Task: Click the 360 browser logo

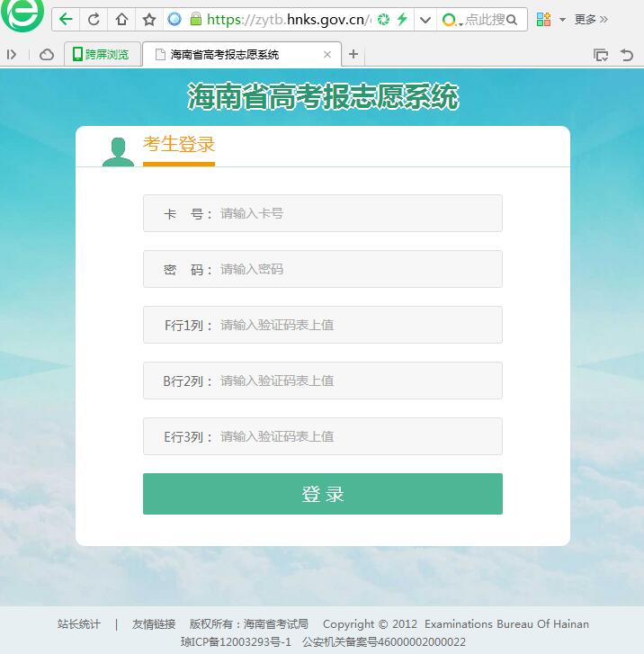Action: coord(22,14)
